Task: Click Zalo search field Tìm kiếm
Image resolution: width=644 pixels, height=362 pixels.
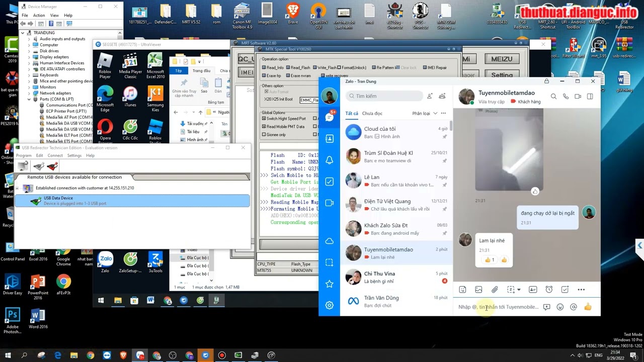Action: point(385,96)
